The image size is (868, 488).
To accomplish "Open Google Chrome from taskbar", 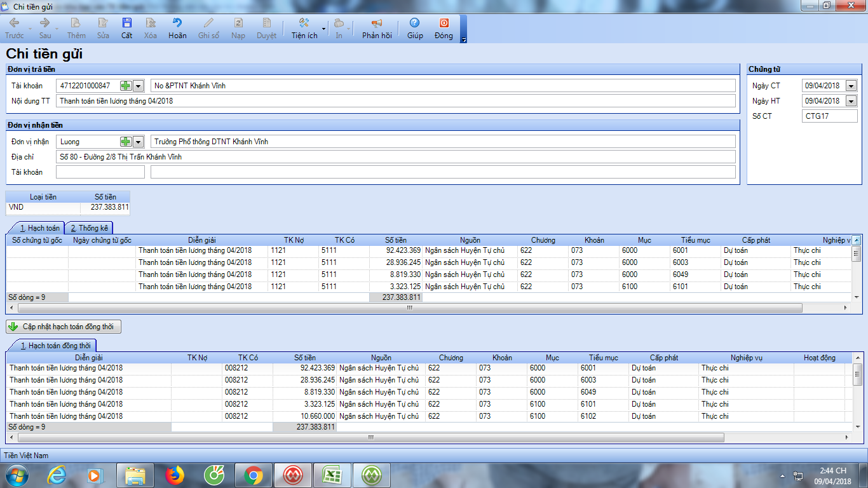I will pos(253,475).
